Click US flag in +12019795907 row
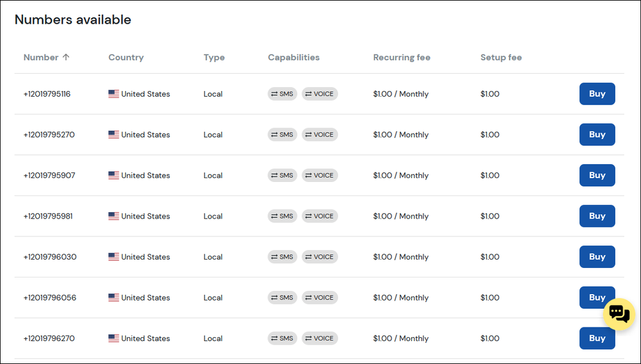 (x=114, y=176)
